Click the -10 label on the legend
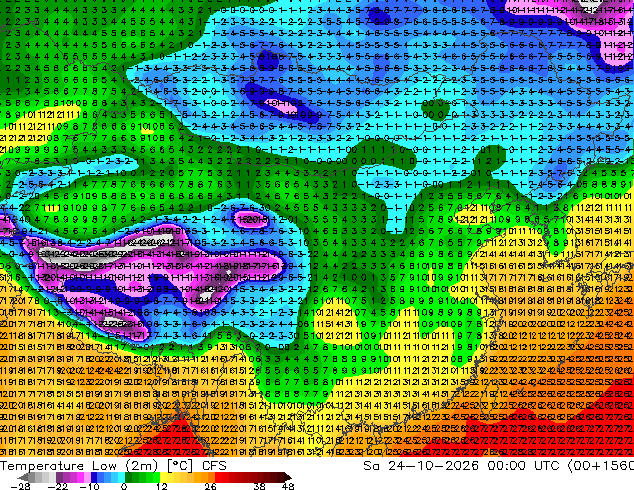Screen dimensions: 634x490 pyautogui.click(x=89, y=486)
